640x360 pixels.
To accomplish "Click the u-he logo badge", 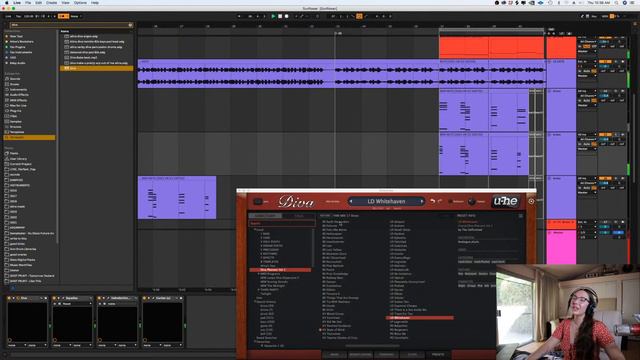I will click(505, 201).
